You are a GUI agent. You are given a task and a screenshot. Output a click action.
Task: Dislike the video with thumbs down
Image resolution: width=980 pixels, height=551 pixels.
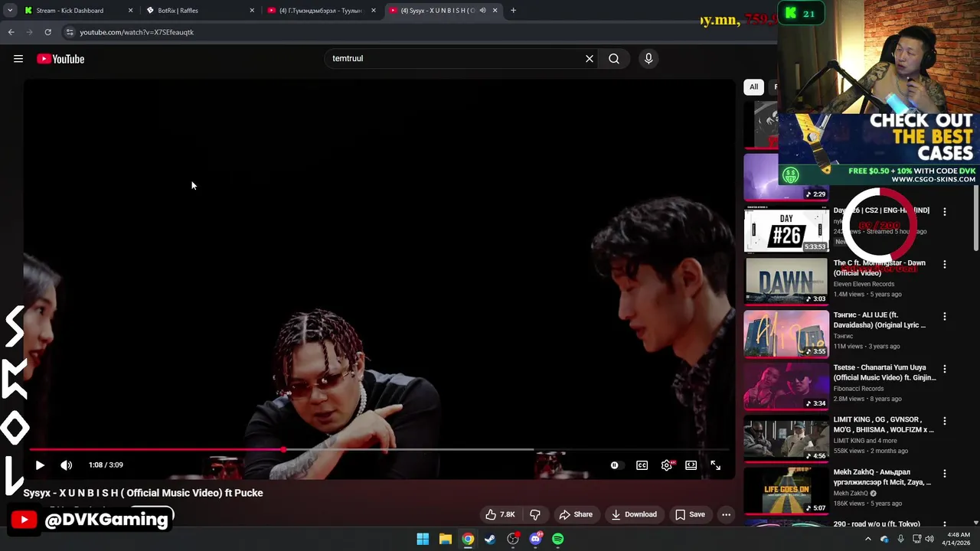(535, 514)
